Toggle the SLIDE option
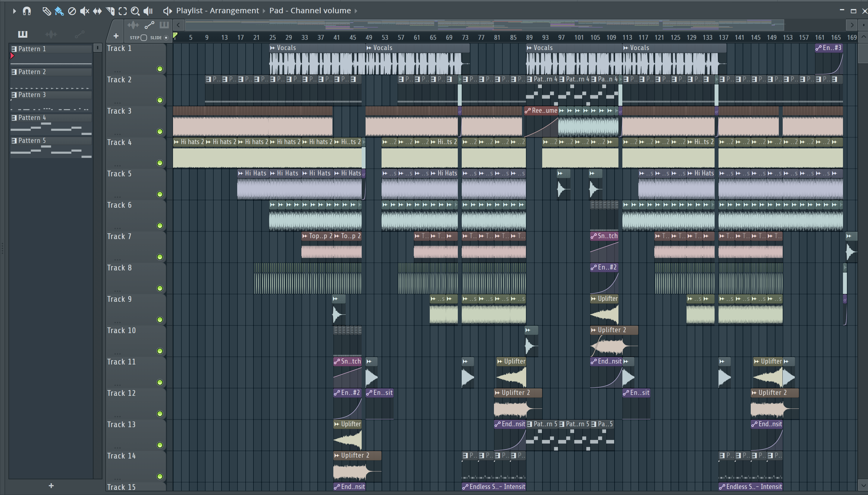The width and height of the screenshot is (868, 495). (166, 38)
